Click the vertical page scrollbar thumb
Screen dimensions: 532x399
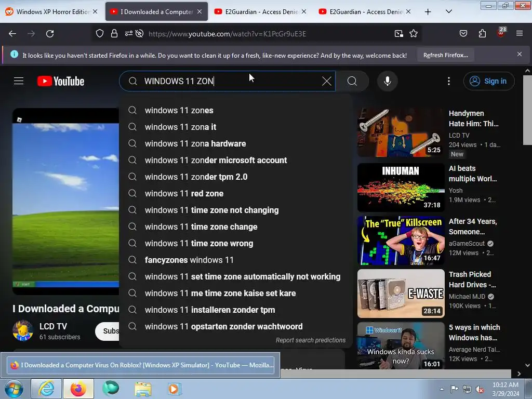[x=527, y=110]
